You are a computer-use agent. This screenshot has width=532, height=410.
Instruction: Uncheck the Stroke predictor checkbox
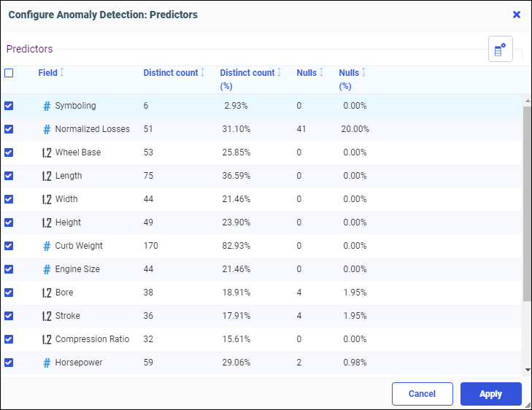9,316
